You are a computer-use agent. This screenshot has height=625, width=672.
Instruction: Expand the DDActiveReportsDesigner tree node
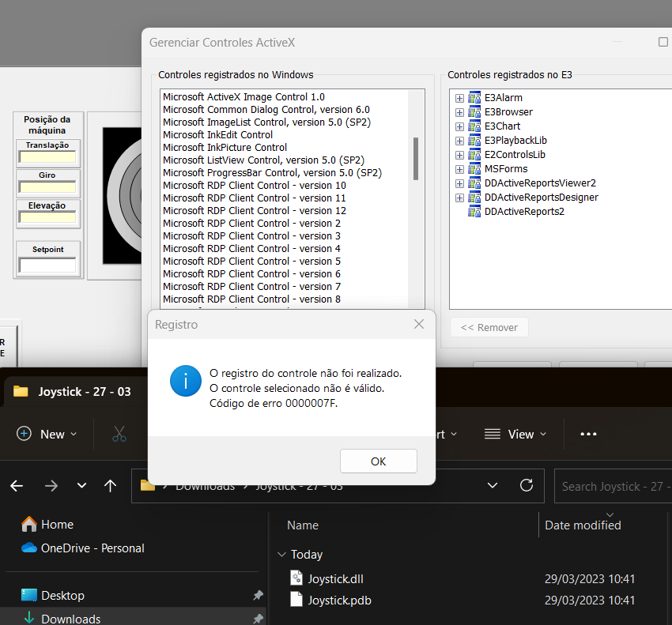pyautogui.click(x=459, y=198)
